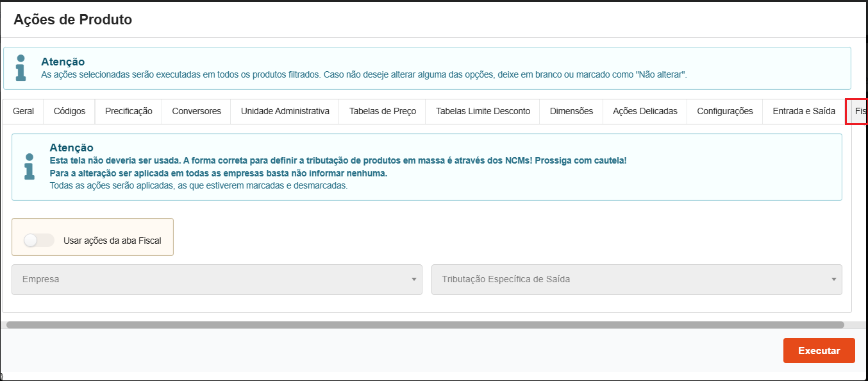The width and height of the screenshot is (868, 381).
Task: Open the Unidade Administrativa tab
Action: coord(285,111)
